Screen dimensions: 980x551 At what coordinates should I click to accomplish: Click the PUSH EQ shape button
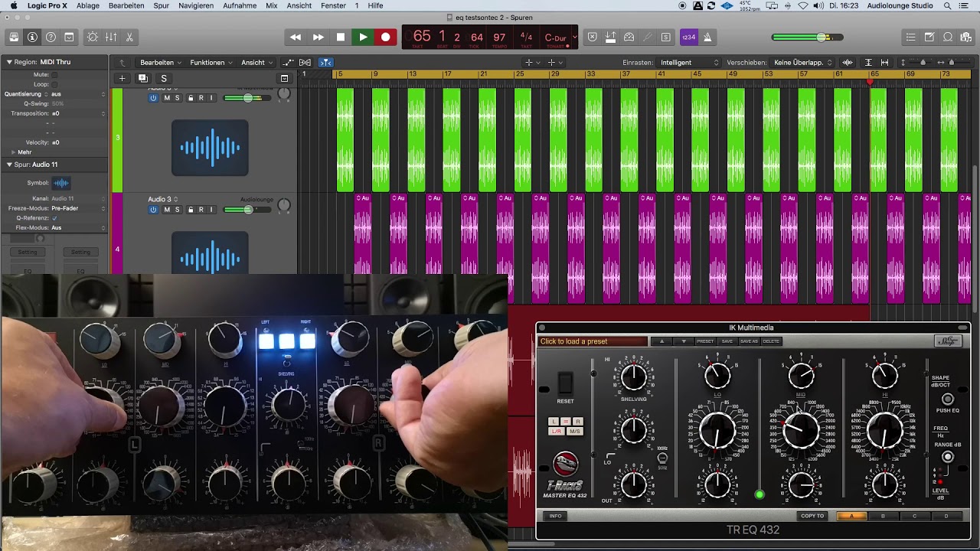948,399
